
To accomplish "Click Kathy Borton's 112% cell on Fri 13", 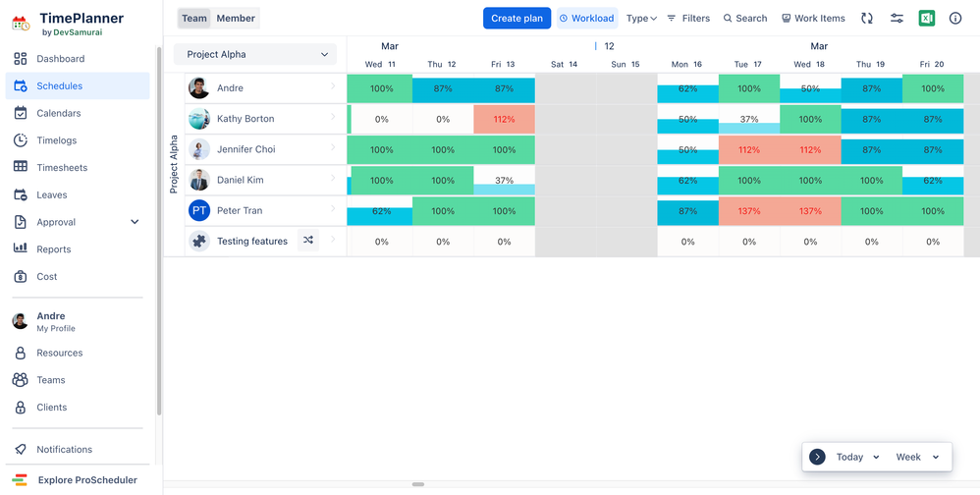I will pyautogui.click(x=505, y=120).
